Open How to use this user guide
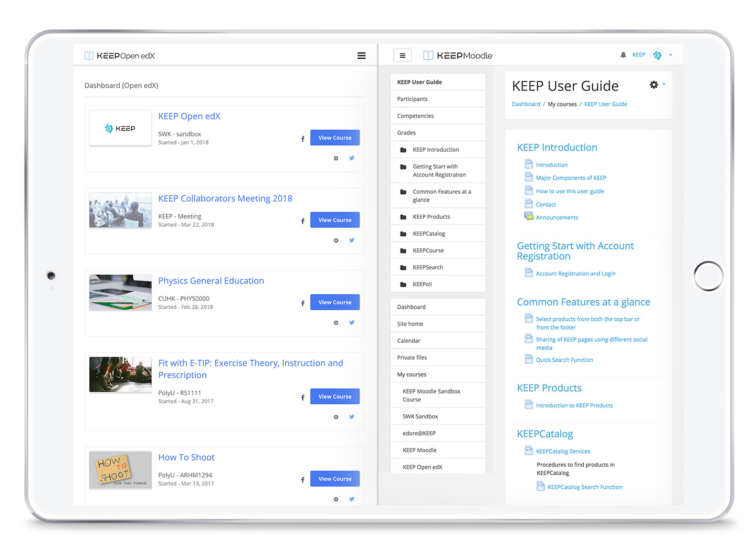 click(x=570, y=191)
